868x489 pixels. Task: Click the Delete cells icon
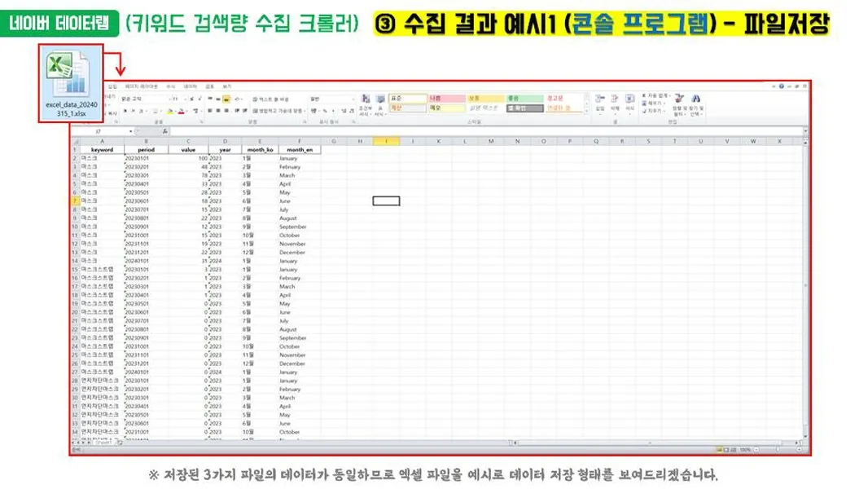[x=615, y=99]
